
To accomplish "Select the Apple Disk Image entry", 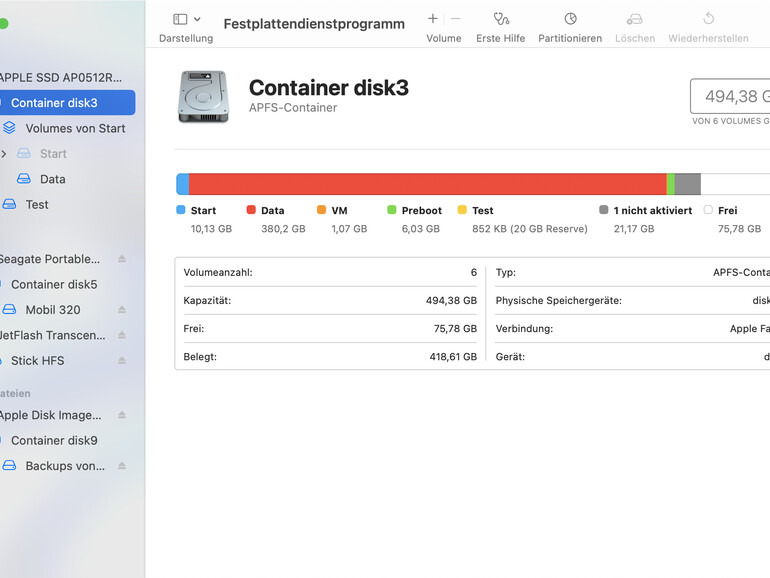I will pyautogui.click(x=51, y=415).
